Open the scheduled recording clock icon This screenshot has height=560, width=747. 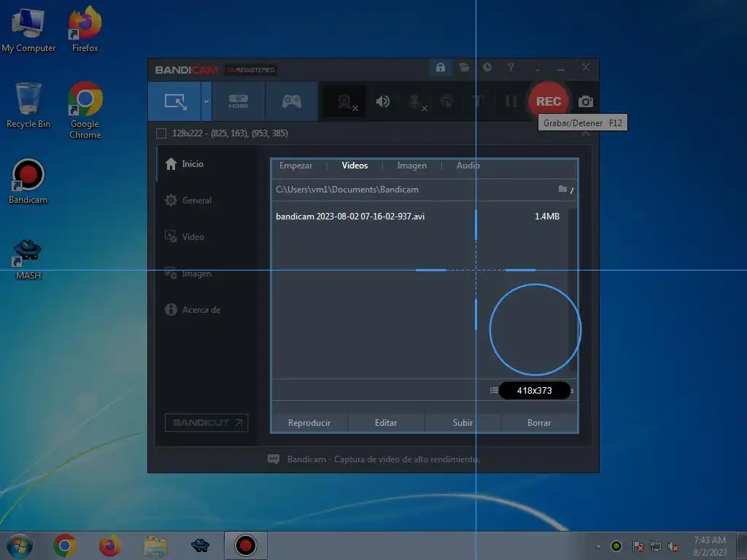coord(487,68)
